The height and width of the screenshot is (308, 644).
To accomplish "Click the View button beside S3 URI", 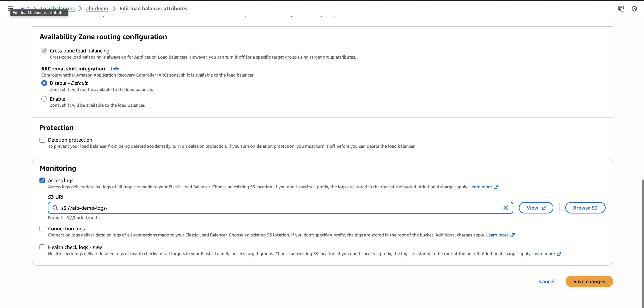I will [x=536, y=208].
